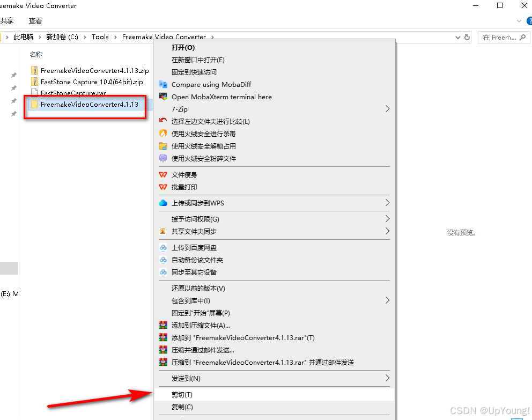Refresh the folder with the refresh icon
The height and width of the screenshot is (420, 532).
[x=467, y=38]
